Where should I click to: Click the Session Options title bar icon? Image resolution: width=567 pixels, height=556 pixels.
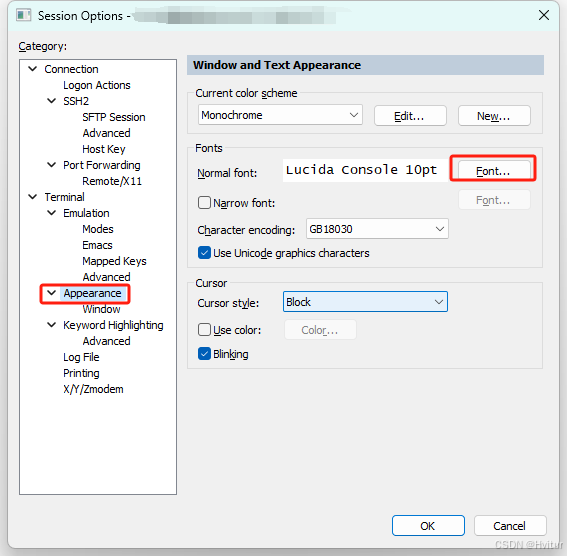(24, 16)
